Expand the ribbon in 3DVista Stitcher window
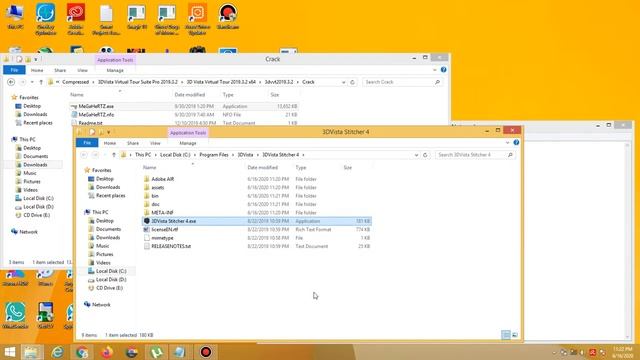640x360 pixels. (507, 143)
